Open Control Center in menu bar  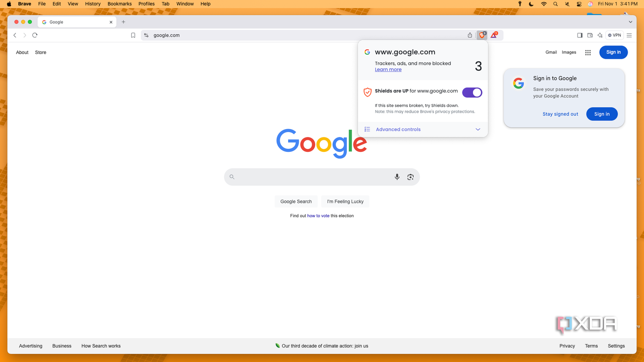click(x=579, y=4)
